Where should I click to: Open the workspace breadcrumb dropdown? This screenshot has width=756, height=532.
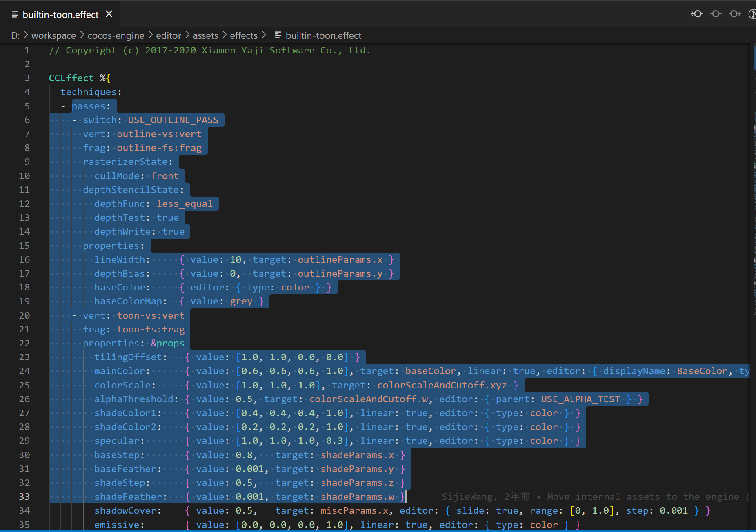point(53,35)
